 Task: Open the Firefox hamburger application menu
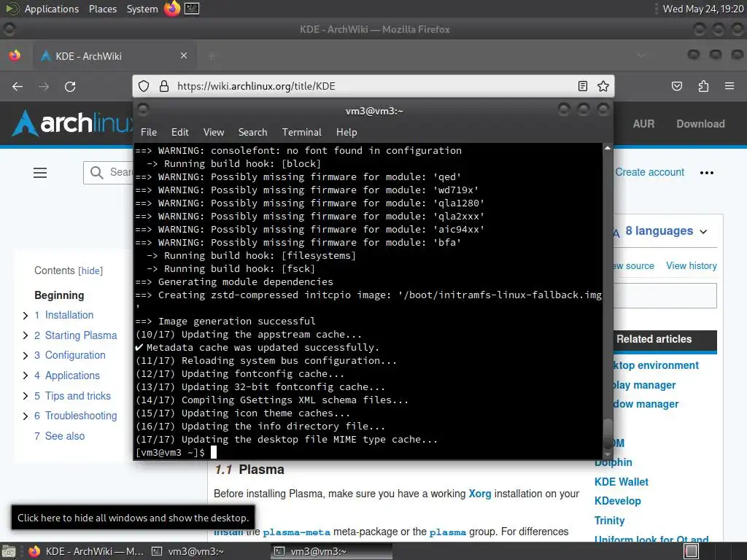729,86
